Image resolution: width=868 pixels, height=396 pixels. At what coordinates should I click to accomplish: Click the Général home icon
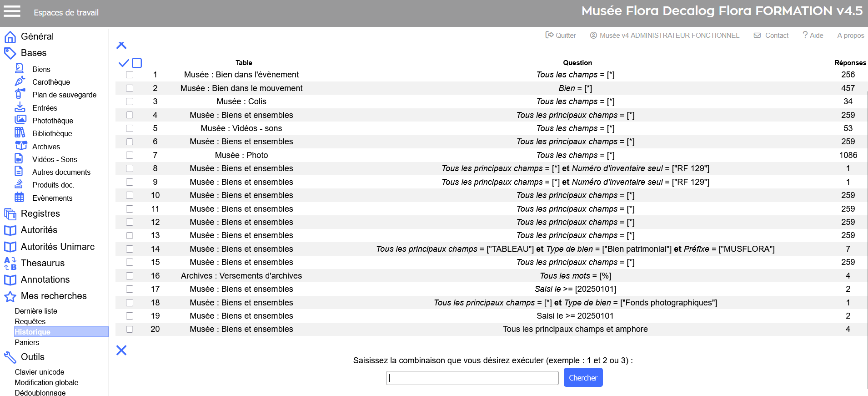10,37
